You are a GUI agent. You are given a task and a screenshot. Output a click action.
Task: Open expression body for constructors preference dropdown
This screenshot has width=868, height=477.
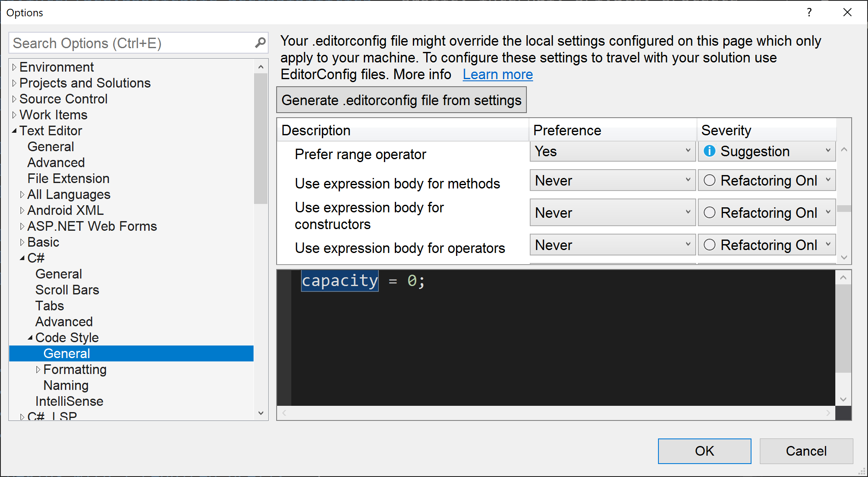pos(612,213)
